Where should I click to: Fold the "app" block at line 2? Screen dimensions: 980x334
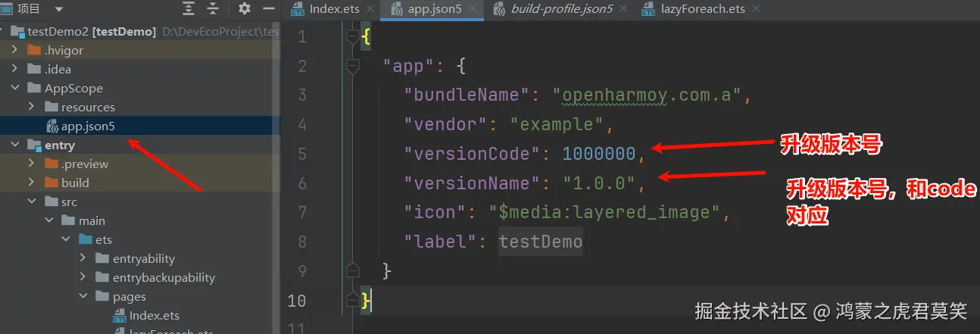(352, 66)
